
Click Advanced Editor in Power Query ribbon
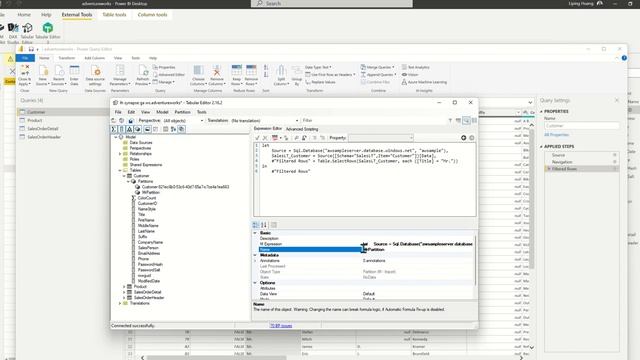pyautogui.click(x=169, y=75)
